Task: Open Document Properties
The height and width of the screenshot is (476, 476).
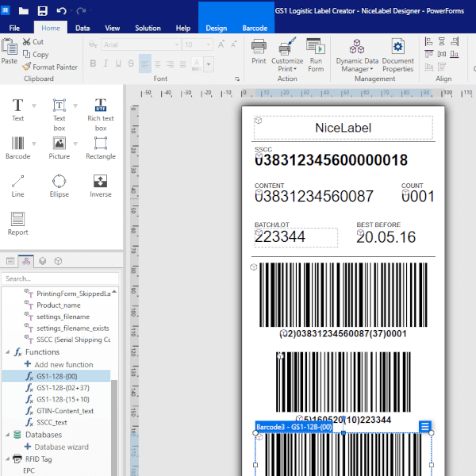Action: pos(397,56)
